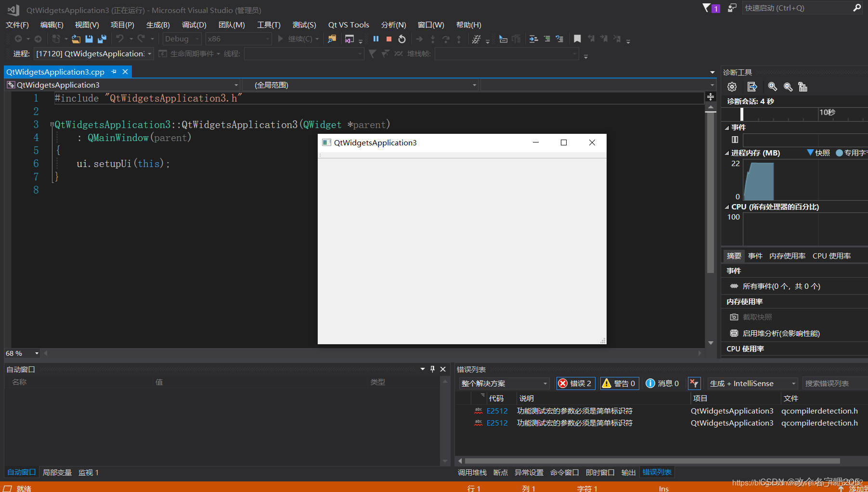
Task: Open the process [17120] dropdown
Action: point(94,53)
